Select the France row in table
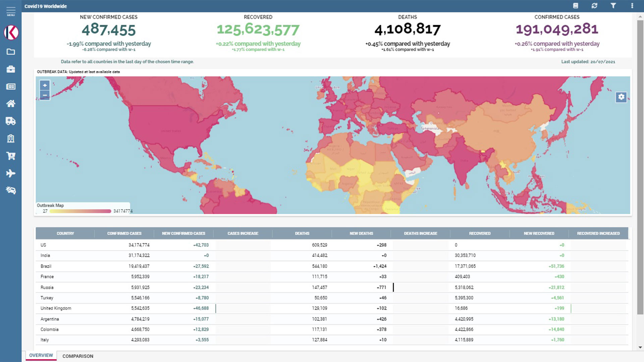This screenshot has width=644, height=362. pyautogui.click(x=332, y=277)
